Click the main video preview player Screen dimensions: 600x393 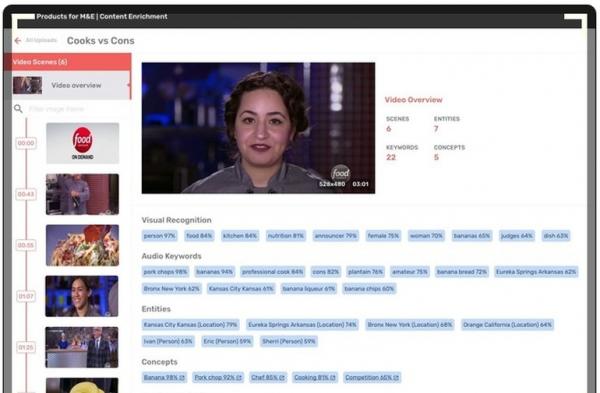coord(258,128)
